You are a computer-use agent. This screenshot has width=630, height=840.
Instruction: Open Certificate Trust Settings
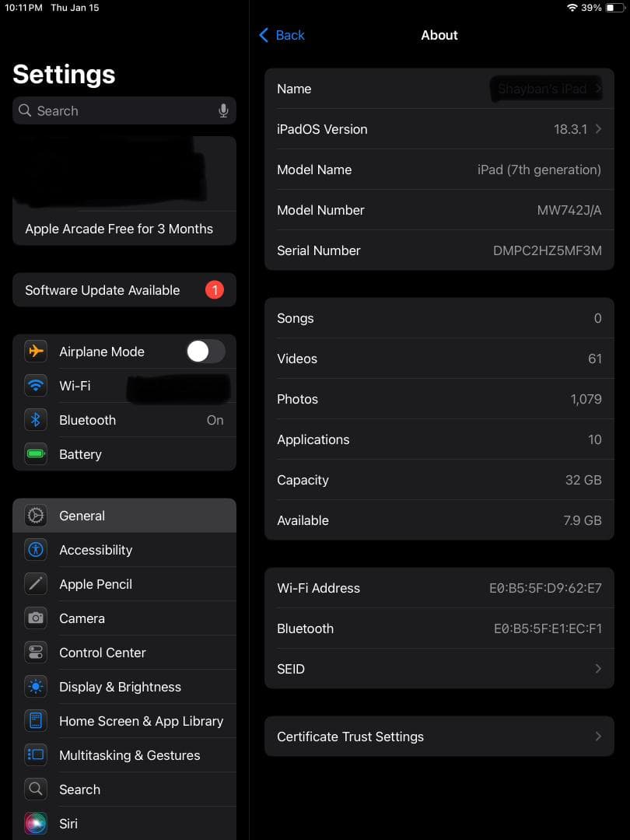[x=439, y=737]
